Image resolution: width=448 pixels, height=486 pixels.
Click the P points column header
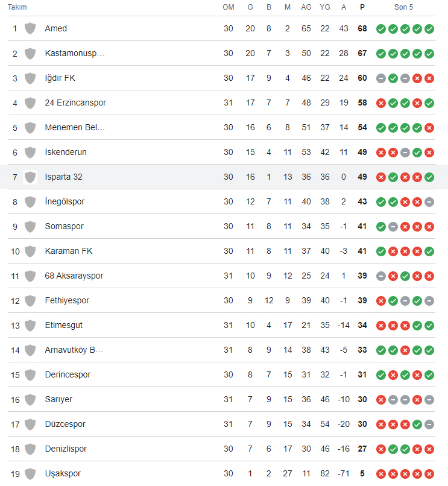click(362, 7)
